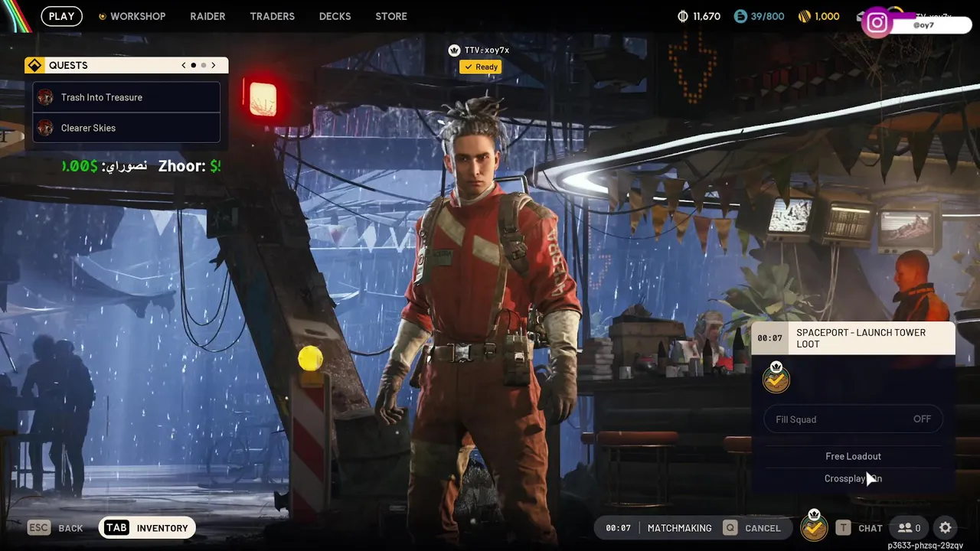980x551 pixels.
Task: Select first quests page dot
Action: [x=194, y=65]
